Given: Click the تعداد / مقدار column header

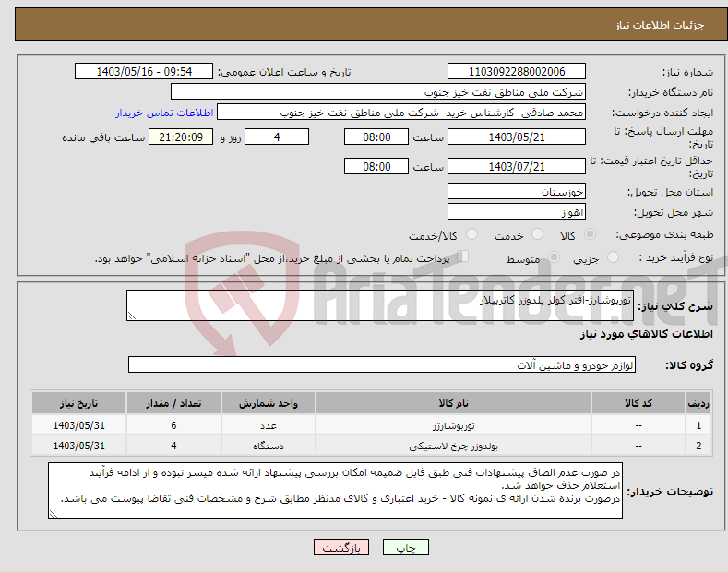Looking at the screenshot, I should [173, 403].
